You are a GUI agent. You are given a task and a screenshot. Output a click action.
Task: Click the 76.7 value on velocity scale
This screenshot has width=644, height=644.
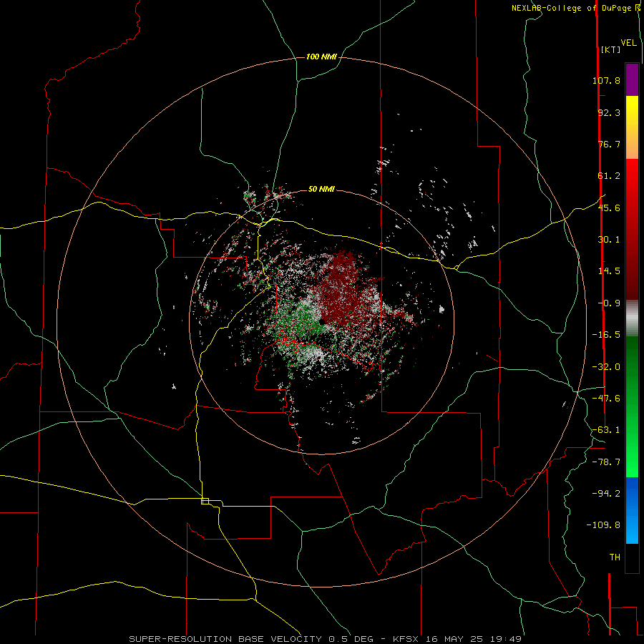tap(609, 144)
